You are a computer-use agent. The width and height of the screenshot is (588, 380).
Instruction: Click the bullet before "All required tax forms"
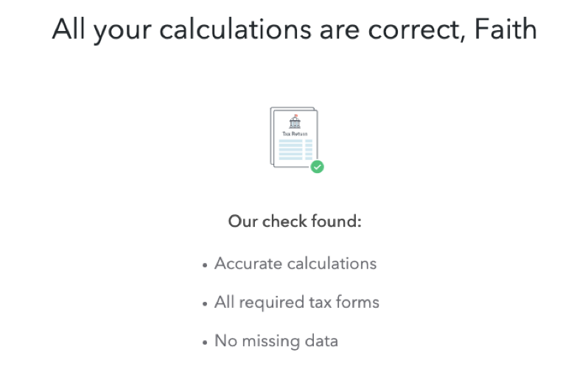(205, 303)
